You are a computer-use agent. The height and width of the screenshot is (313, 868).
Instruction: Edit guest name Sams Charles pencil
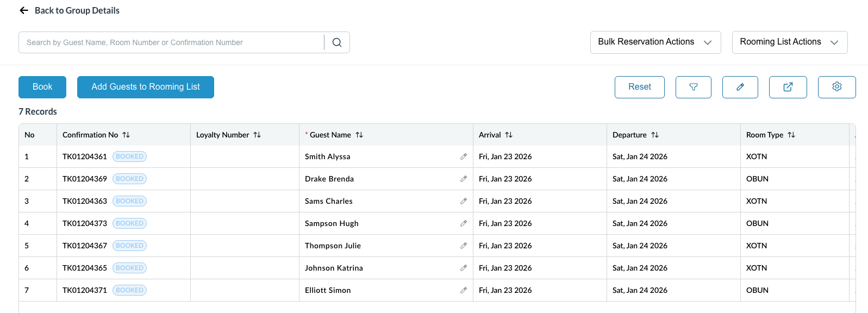point(464,201)
